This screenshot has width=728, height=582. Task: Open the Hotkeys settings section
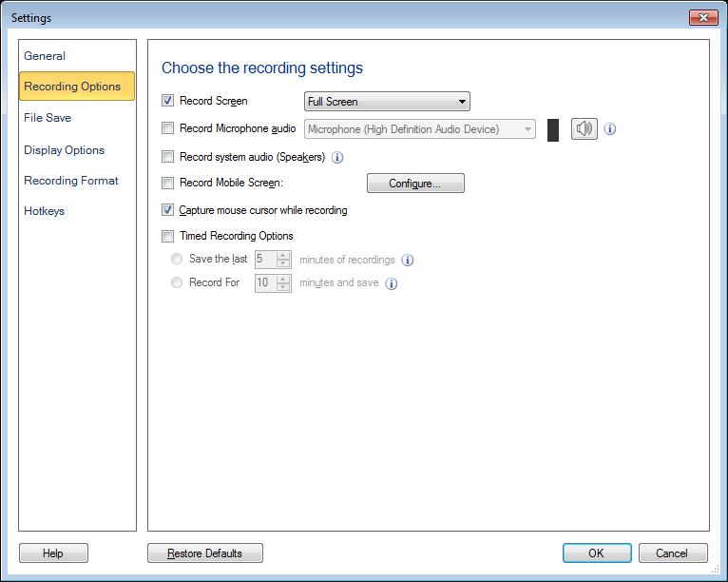pos(45,211)
